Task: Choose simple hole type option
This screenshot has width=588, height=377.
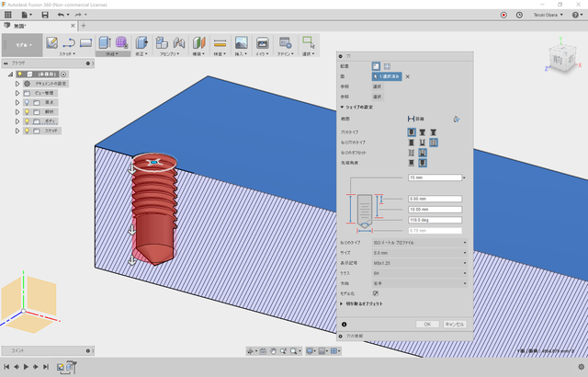Action: click(x=412, y=132)
